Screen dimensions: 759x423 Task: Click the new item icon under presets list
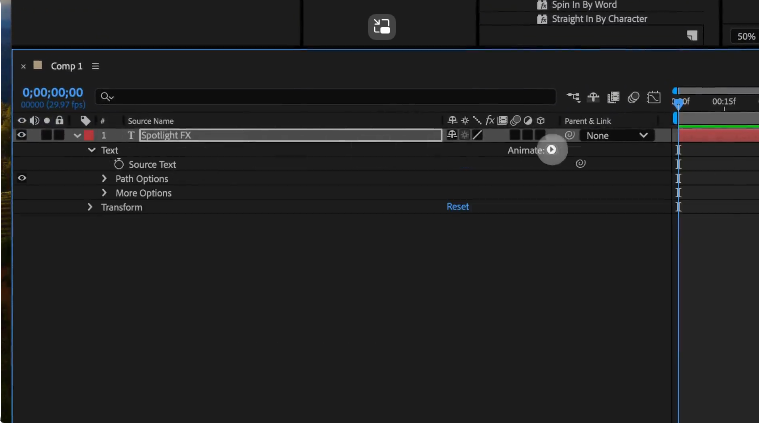pos(692,35)
